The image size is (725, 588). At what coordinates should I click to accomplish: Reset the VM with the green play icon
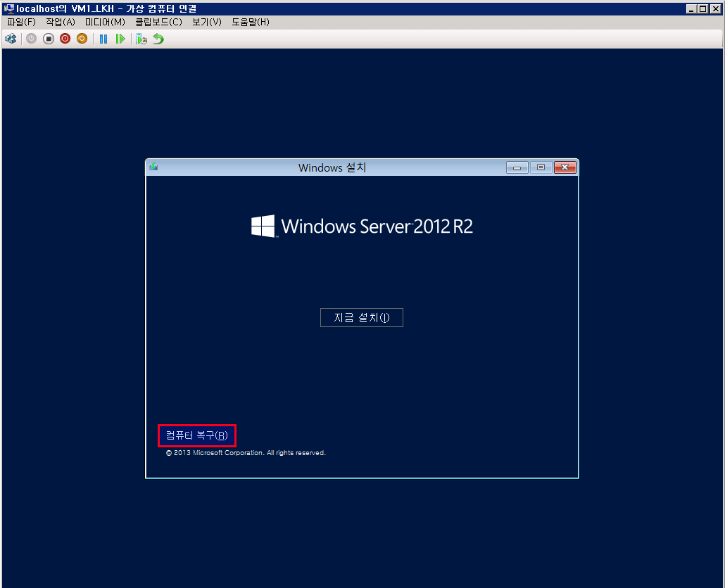pyautogui.click(x=120, y=39)
